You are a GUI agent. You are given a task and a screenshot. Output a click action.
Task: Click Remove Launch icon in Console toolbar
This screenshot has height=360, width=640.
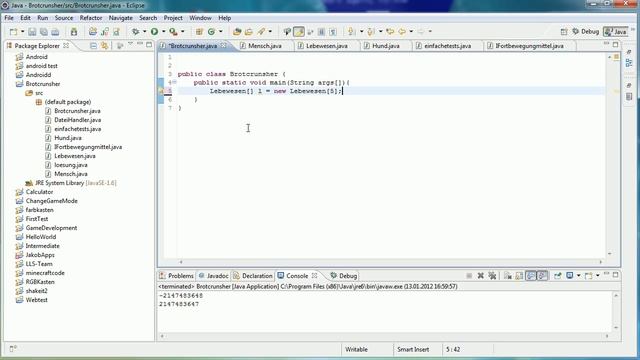[480, 276]
